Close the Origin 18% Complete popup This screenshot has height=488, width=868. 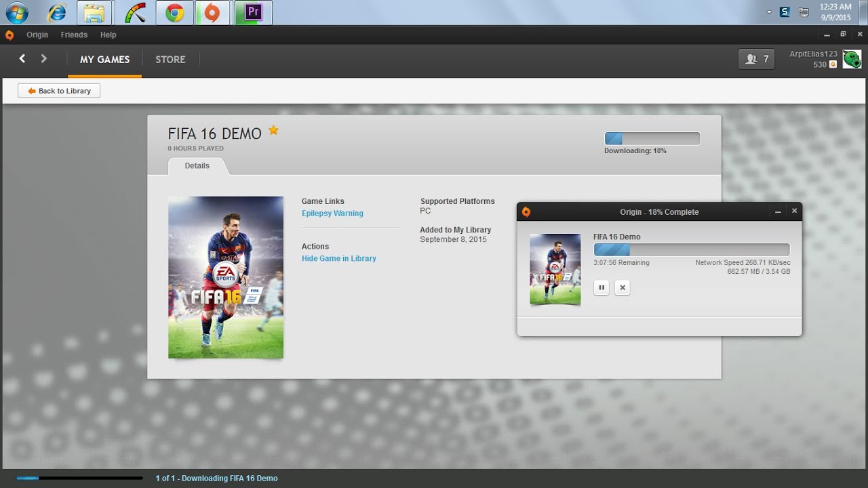794,211
